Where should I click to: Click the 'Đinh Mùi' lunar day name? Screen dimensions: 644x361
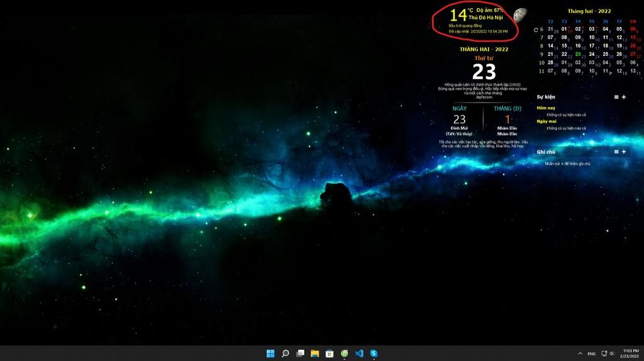coord(459,128)
